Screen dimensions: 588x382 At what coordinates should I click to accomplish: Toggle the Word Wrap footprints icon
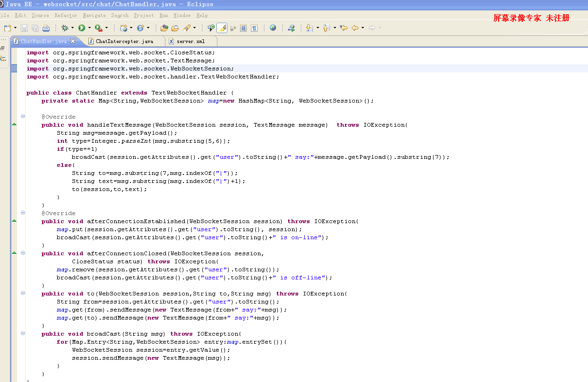[233, 28]
